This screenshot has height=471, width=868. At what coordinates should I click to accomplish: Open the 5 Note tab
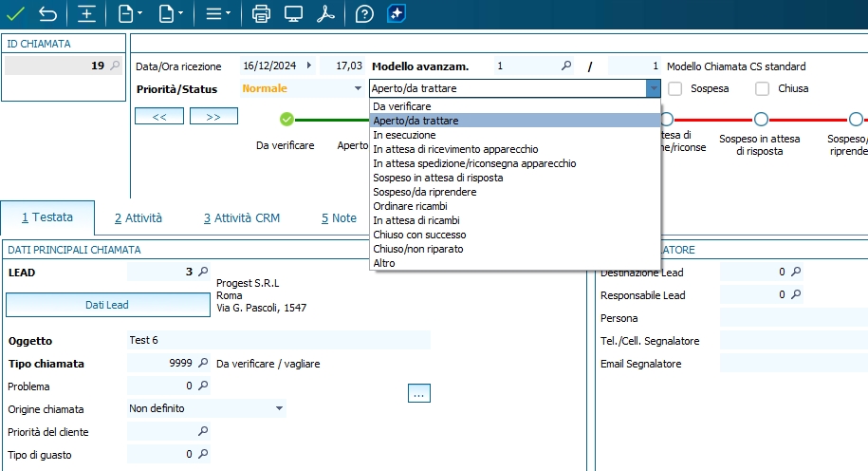(x=339, y=218)
